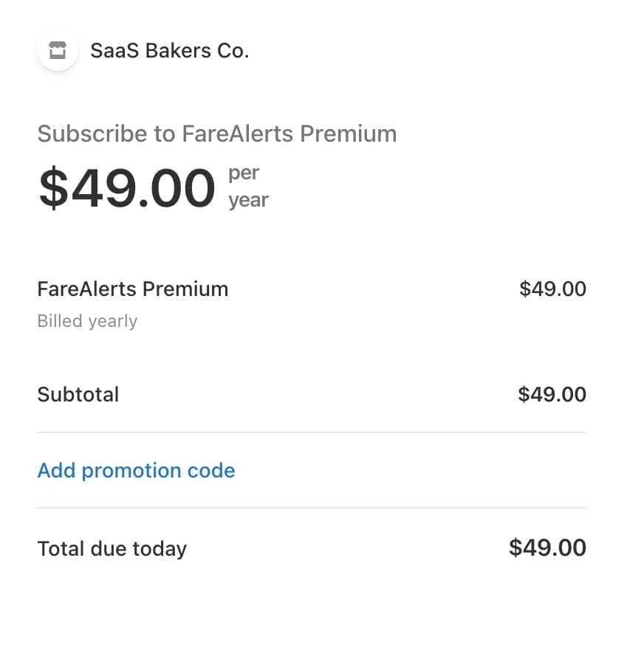Select the FareAlerts Premium line item name

[x=133, y=289]
